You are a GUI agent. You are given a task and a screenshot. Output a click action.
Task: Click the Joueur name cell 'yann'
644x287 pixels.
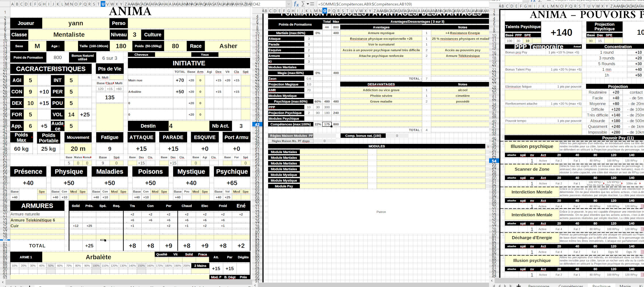(x=76, y=23)
